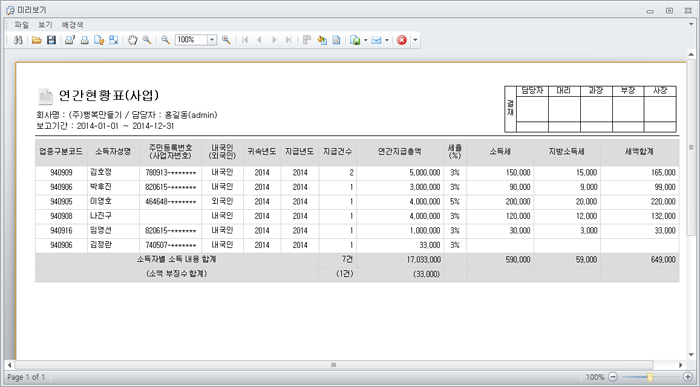
Task: Click the 세액합계 column header
Action: [x=639, y=152]
